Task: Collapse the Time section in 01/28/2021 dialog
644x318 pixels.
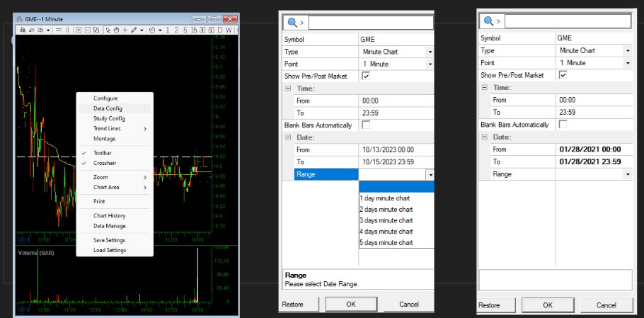Action: (485, 88)
